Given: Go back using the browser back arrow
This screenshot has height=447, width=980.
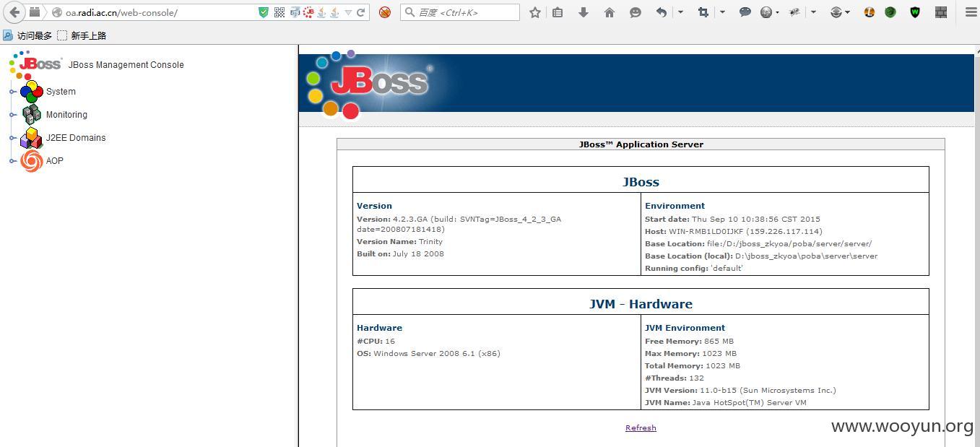Looking at the screenshot, I should click(x=14, y=12).
